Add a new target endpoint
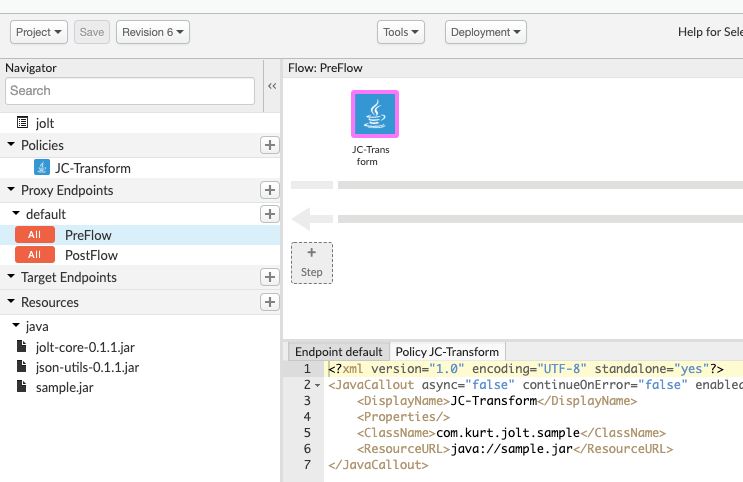 (270, 277)
